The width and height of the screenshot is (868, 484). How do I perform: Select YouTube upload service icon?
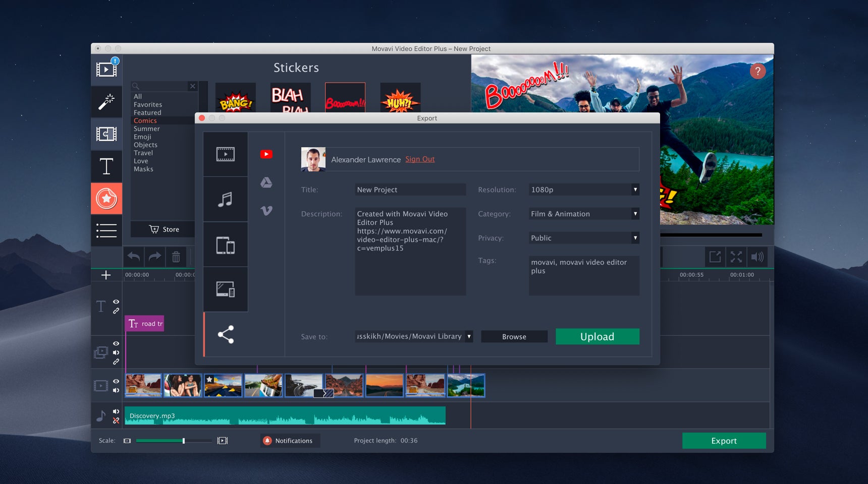pyautogui.click(x=266, y=154)
